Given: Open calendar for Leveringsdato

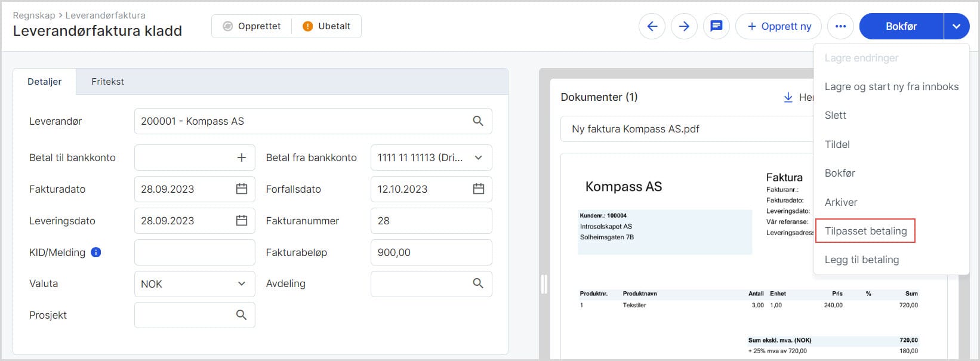Looking at the screenshot, I should coord(241,221).
